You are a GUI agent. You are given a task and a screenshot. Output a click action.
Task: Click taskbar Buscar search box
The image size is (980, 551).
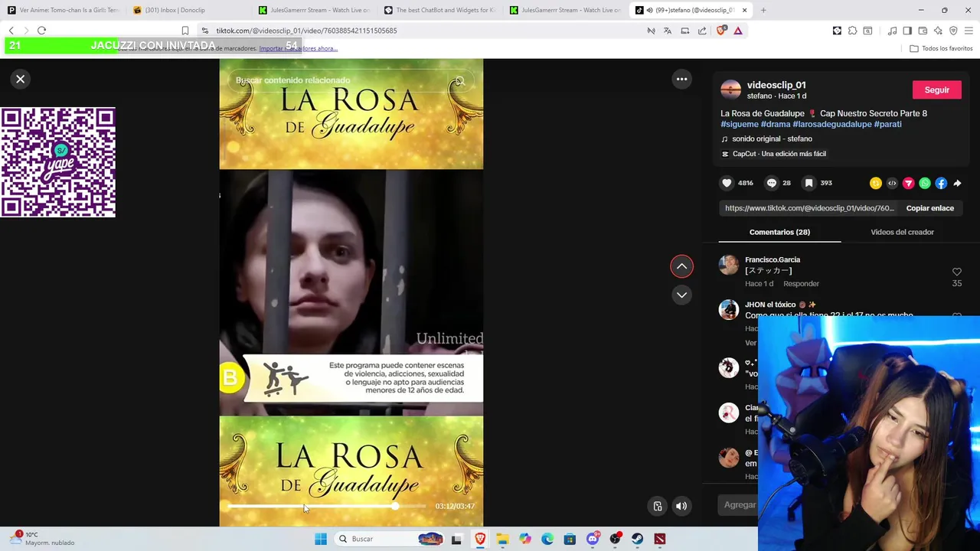[x=390, y=539]
